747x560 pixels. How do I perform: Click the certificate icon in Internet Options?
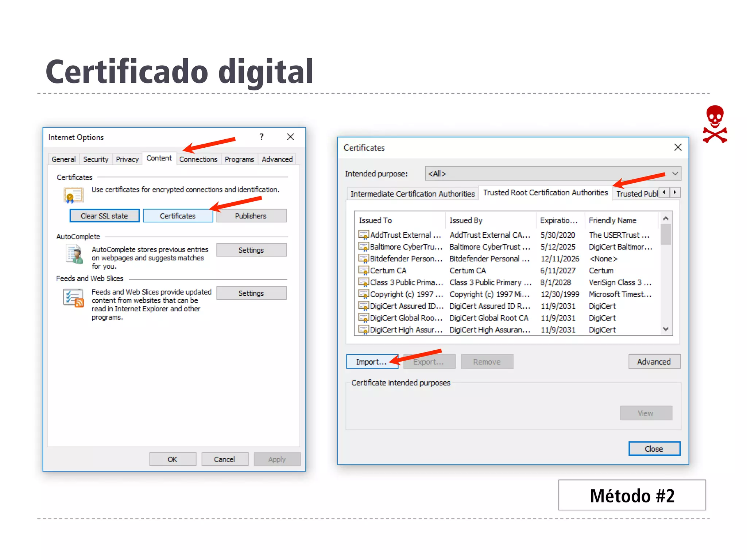click(73, 195)
